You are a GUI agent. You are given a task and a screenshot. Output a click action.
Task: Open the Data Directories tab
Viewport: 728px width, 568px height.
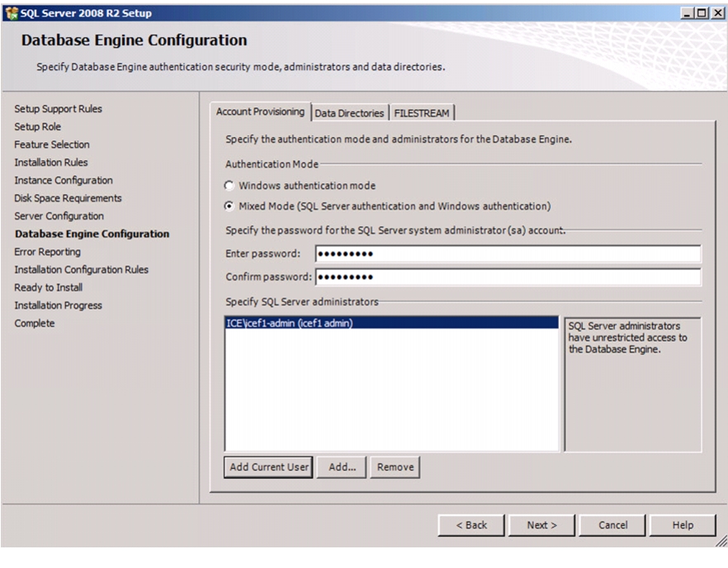point(349,113)
